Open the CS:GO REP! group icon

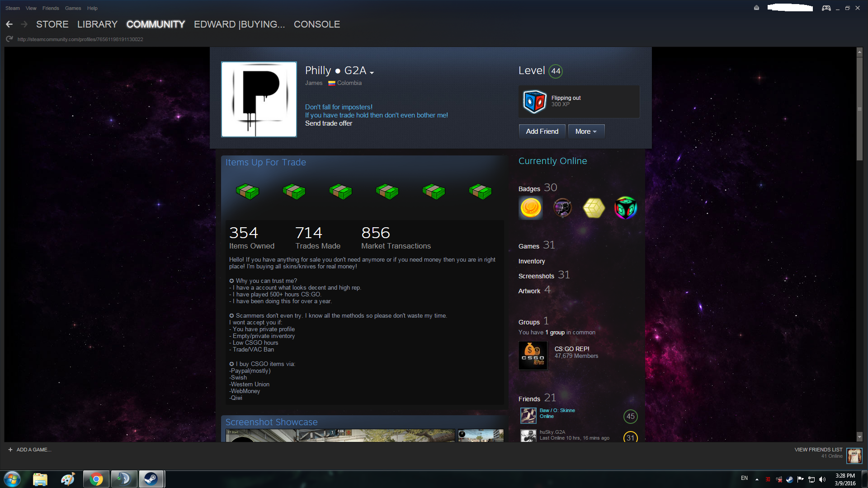[x=533, y=355]
